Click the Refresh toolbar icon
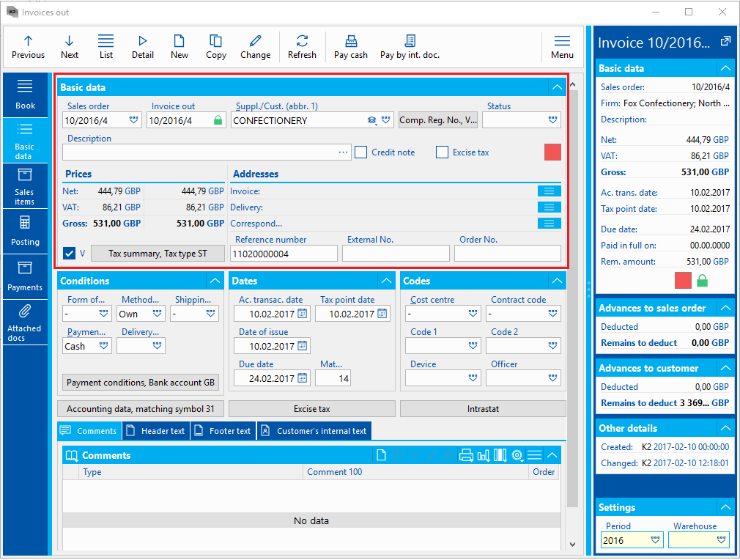The height and width of the screenshot is (560, 740). (302, 41)
